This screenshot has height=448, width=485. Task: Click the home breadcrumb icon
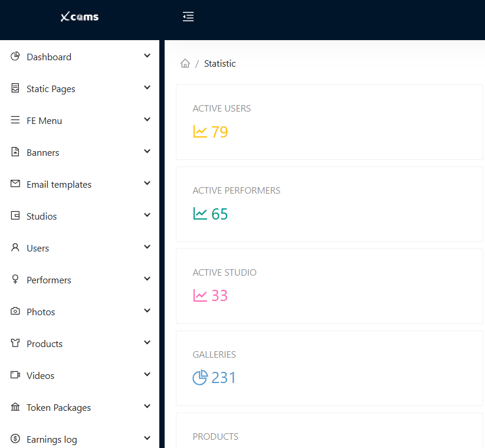[186, 63]
